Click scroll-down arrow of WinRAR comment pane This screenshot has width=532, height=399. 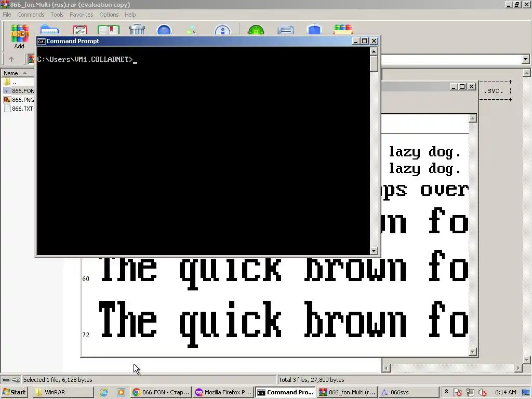coord(527,360)
